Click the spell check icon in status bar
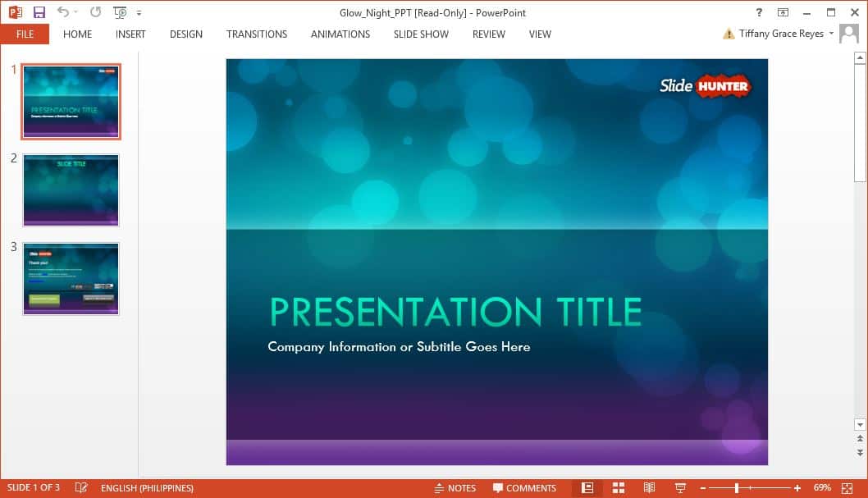 [81, 488]
